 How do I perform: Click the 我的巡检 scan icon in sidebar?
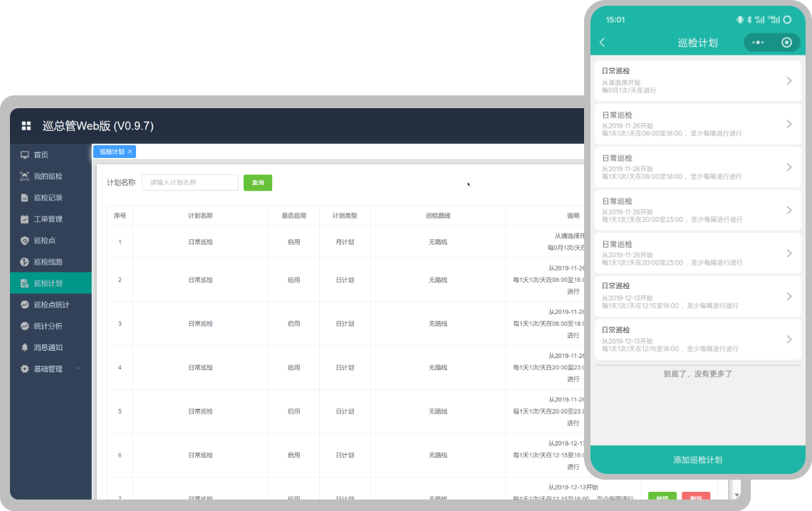pyautogui.click(x=25, y=177)
